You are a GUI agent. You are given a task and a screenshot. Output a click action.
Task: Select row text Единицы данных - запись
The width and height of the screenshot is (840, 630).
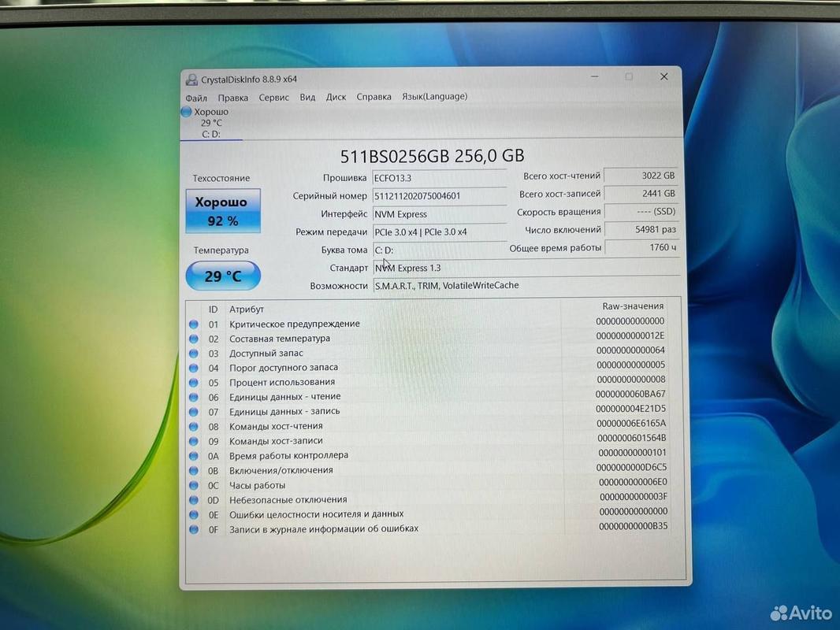(x=284, y=411)
